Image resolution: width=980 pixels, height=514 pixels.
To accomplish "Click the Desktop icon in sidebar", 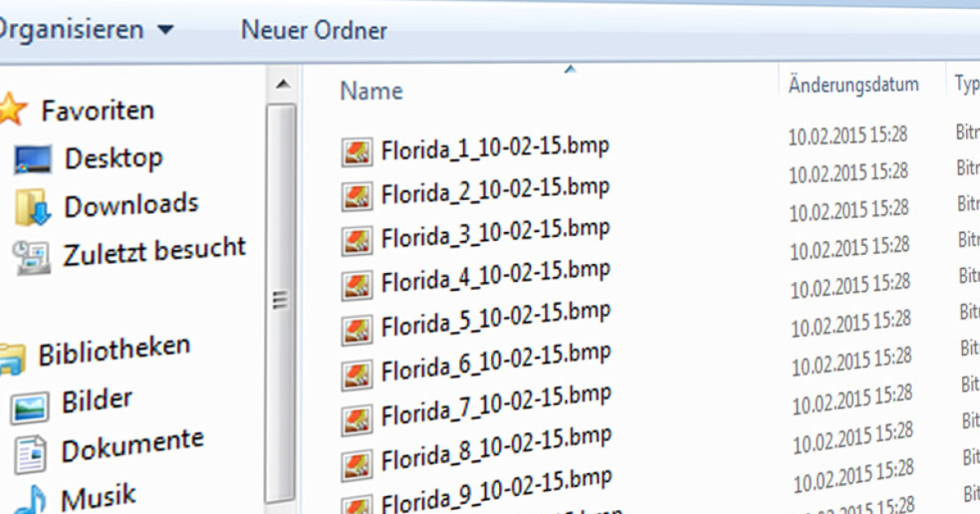I will tap(33, 159).
